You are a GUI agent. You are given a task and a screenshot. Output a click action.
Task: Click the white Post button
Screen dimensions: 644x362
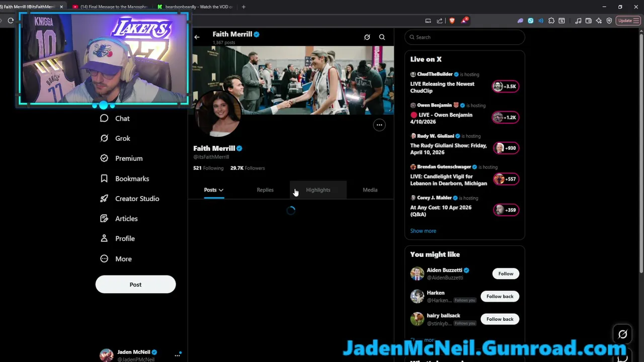pyautogui.click(x=135, y=285)
